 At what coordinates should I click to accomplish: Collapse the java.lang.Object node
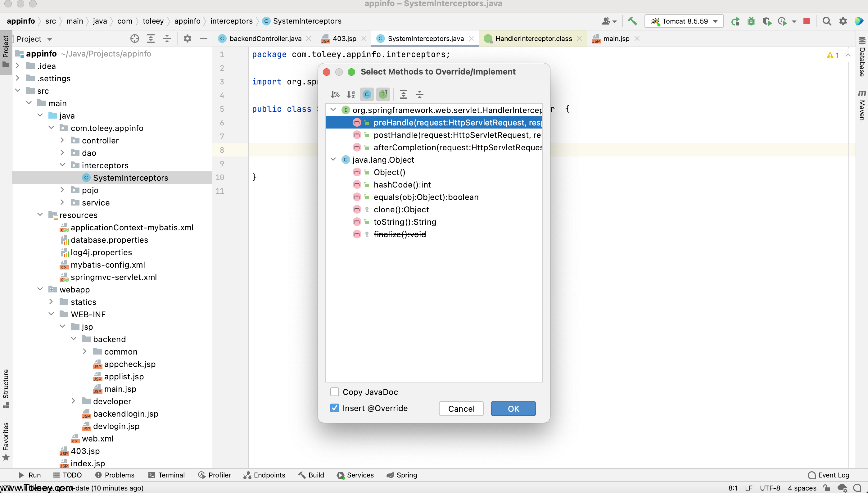pyautogui.click(x=333, y=160)
